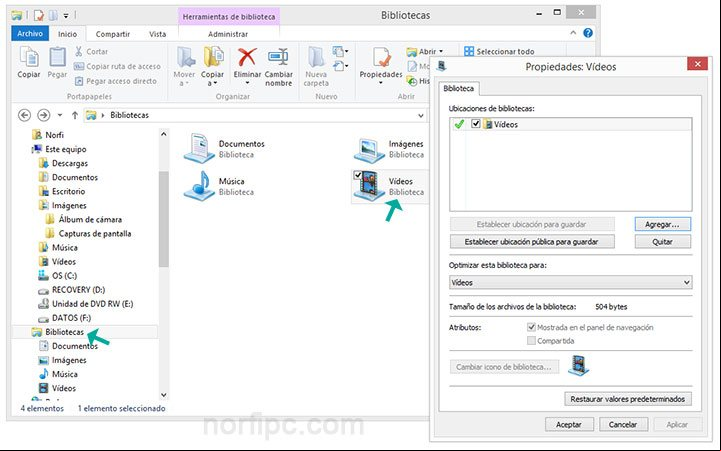This screenshot has width=721, height=451.
Task: Click the Quitar button
Action: point(663,242)
